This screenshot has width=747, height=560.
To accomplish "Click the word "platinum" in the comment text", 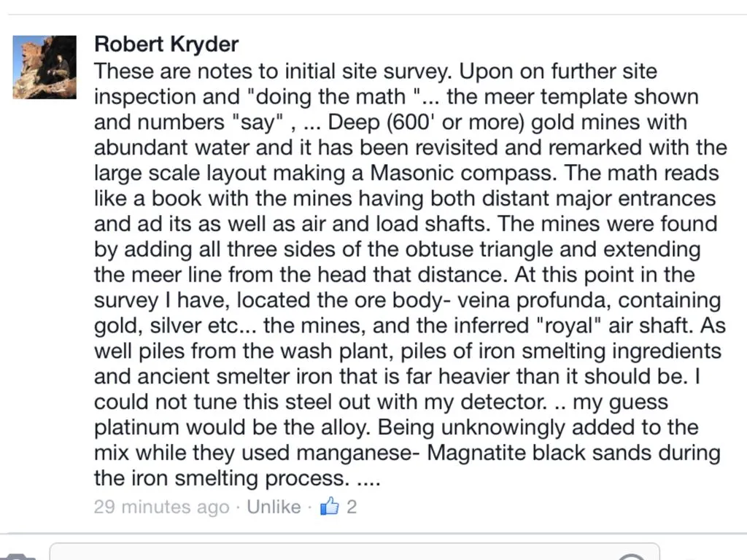I will (x=136, y=427).
